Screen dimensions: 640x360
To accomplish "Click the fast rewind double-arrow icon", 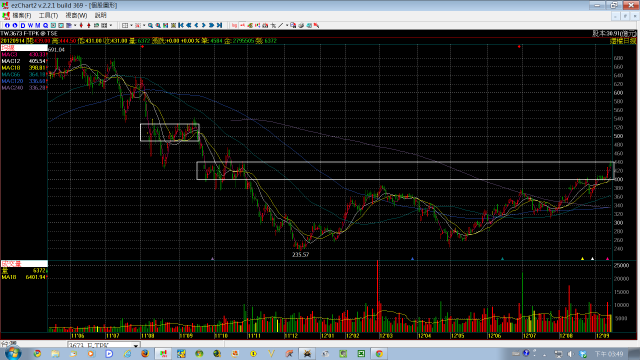I will (189, 25).
